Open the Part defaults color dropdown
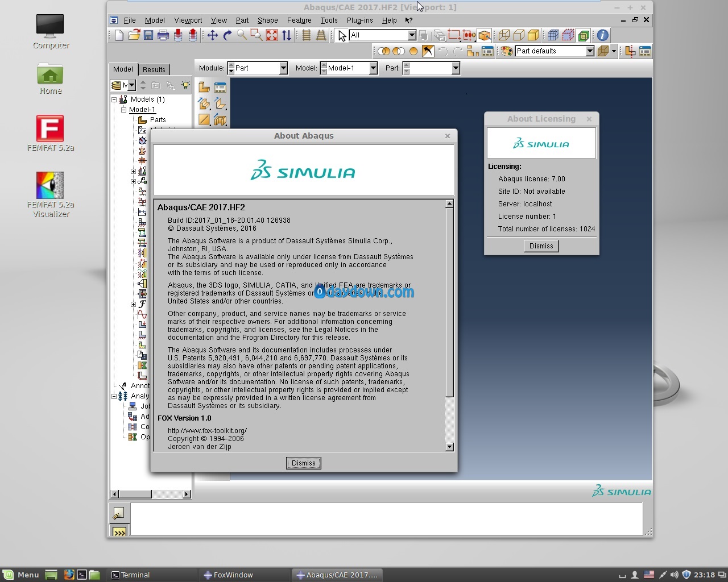728x582 pixels. click(590, 51)
